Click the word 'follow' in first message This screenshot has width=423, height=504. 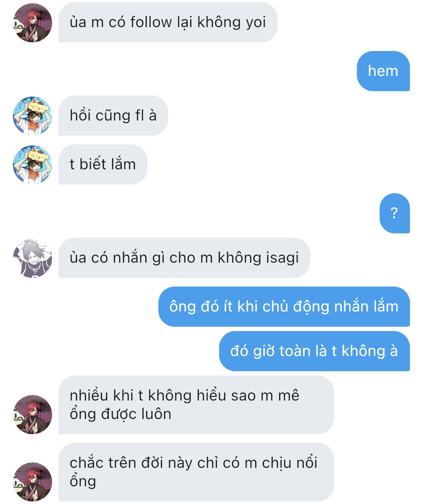[x=151, y=22]
